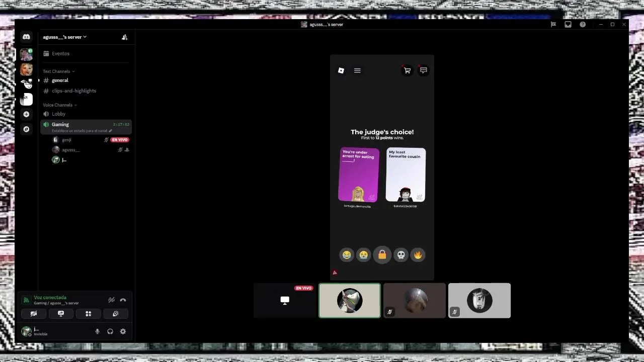
Task: Open the activities launcher button
Action: (88, 314)
